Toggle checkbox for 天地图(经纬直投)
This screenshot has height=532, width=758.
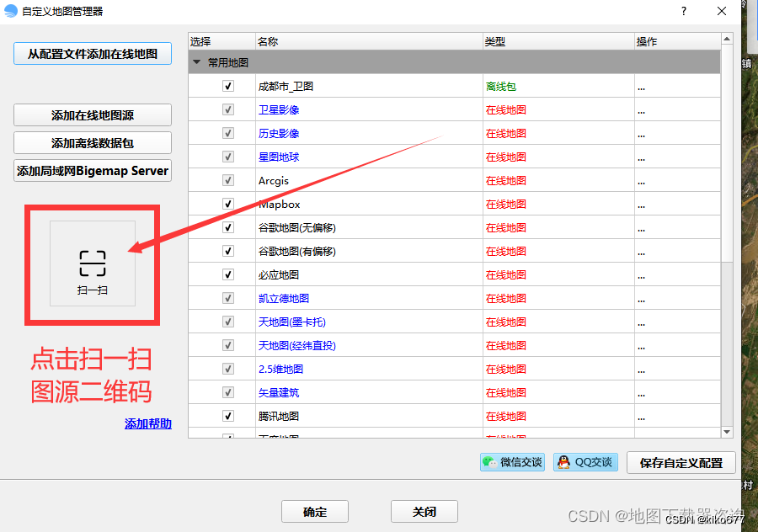(228, 345)
